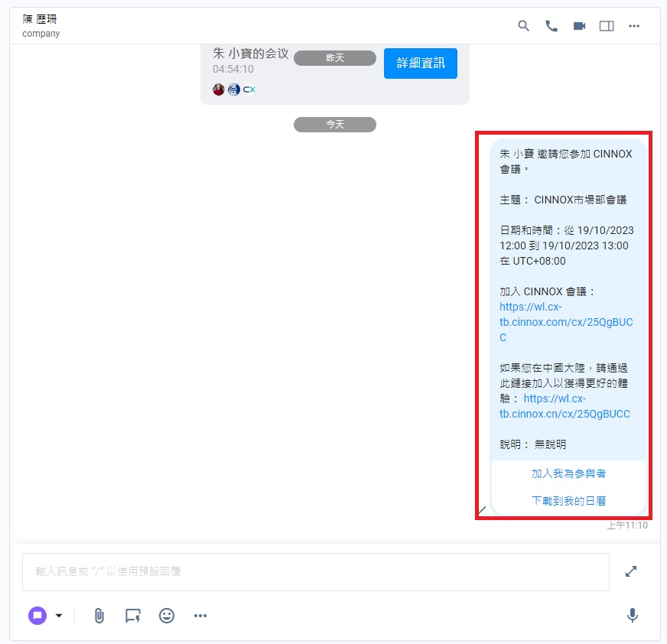Click the first participant avatar in meeting card
Viewport: 667px width, 644px height.
point(218,89)
